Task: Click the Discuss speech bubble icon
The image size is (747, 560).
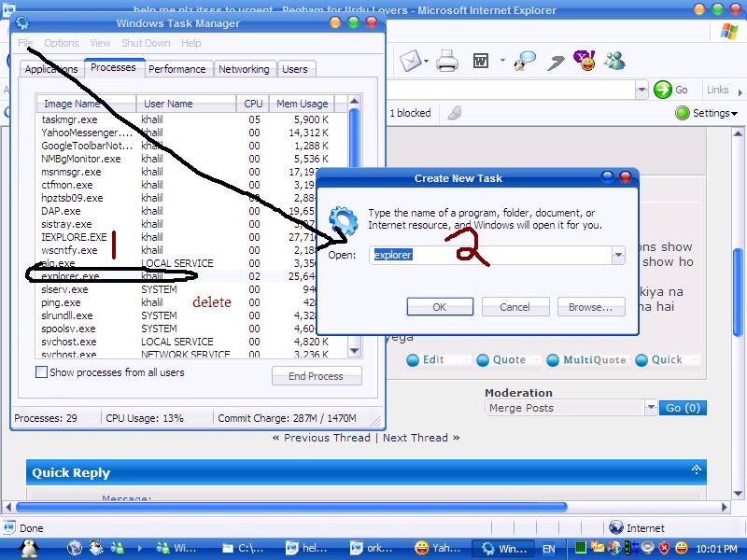Action: click(527, 62)
